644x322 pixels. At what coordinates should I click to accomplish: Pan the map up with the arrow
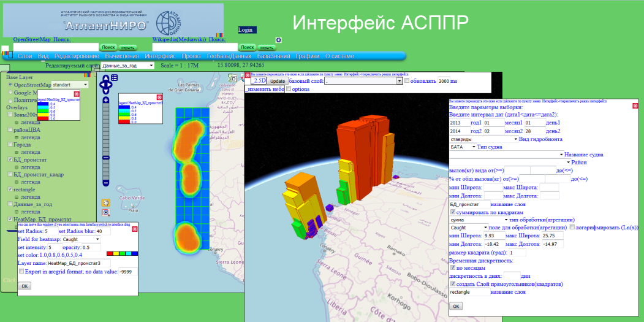[106, 78]
